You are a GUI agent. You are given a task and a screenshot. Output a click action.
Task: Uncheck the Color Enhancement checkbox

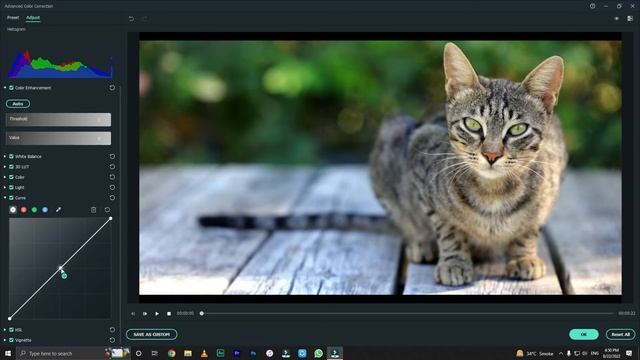11,87
